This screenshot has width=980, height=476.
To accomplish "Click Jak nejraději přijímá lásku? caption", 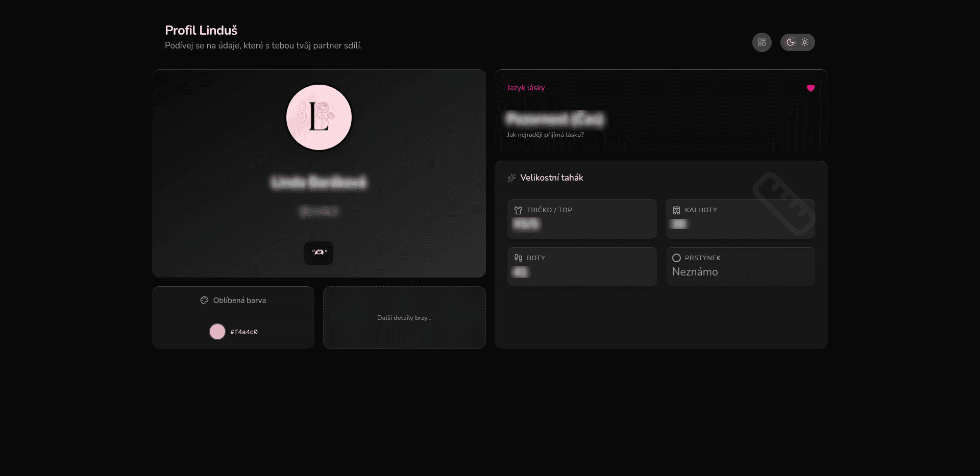I will pos(545,135).
